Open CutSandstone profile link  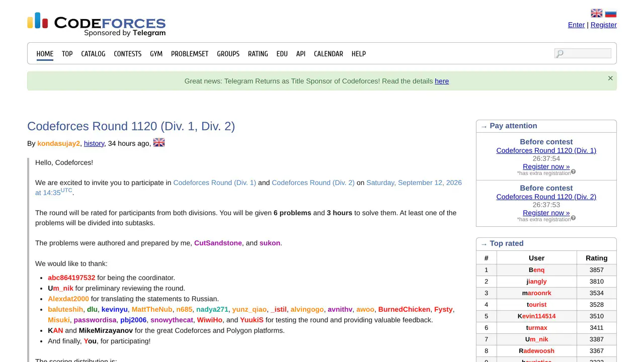coord(218,243)
